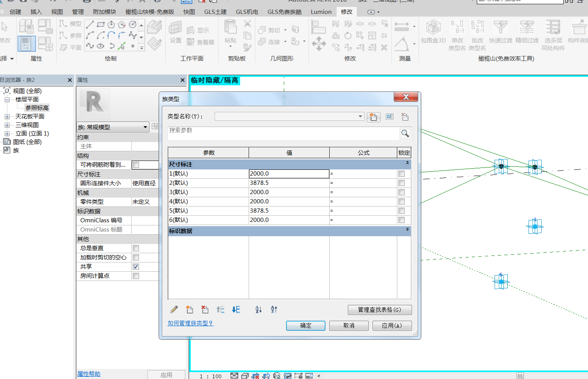This screenshot has width=588, height=379.
Task: Click the move parameter up icon
Action: click(x=220, y=310)
